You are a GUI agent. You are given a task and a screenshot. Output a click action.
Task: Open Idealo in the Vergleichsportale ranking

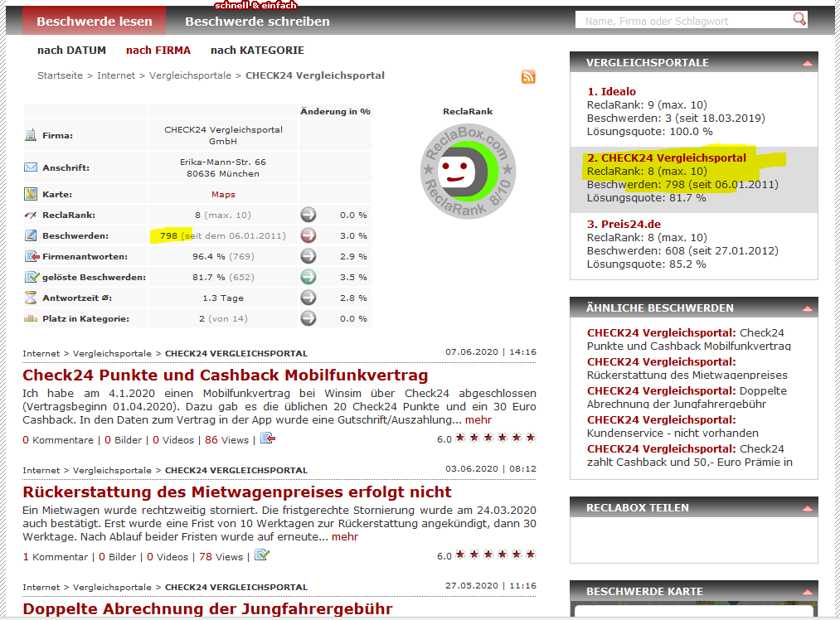[611, 91]
